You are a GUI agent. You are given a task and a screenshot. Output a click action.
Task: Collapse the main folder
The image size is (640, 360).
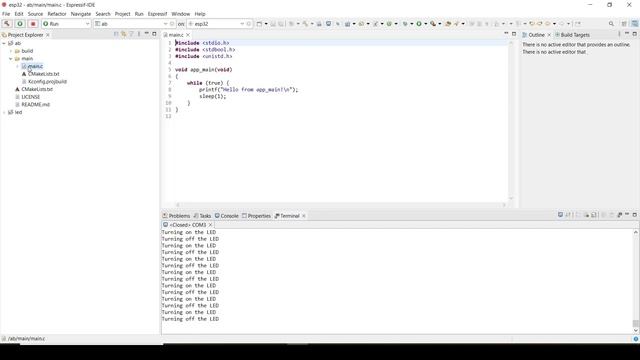coord(11,59)
